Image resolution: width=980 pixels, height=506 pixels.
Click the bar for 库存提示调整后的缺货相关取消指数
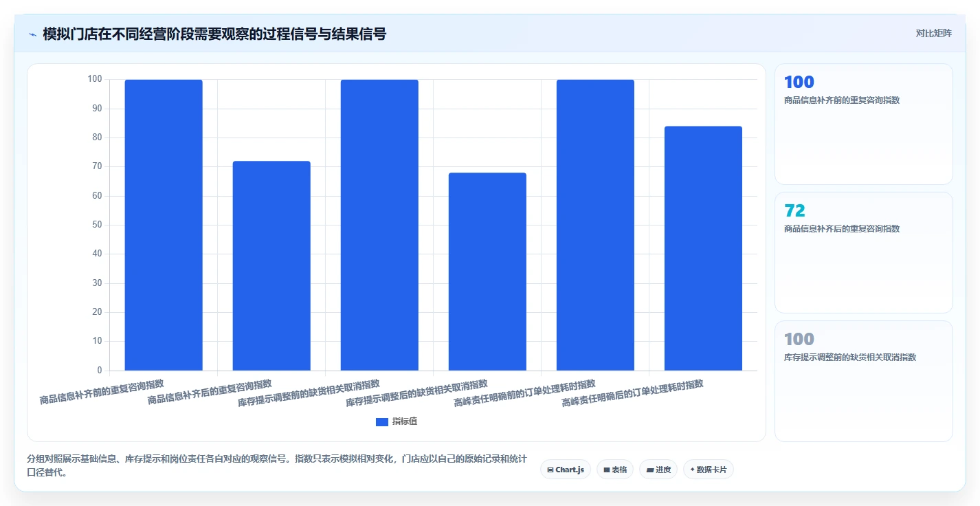pyautogui.click(x=487, y=272)
